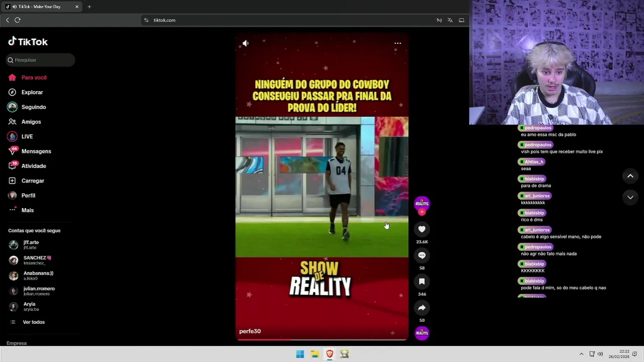Open Carregar upload page
The height and width of the screenshot is (362, 644).
point(33,180)
